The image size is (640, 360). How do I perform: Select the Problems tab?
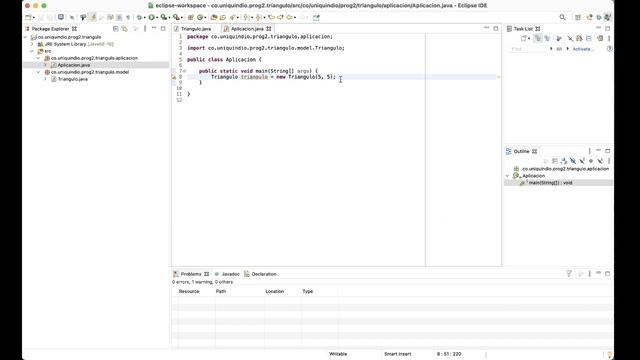[191, 274]
